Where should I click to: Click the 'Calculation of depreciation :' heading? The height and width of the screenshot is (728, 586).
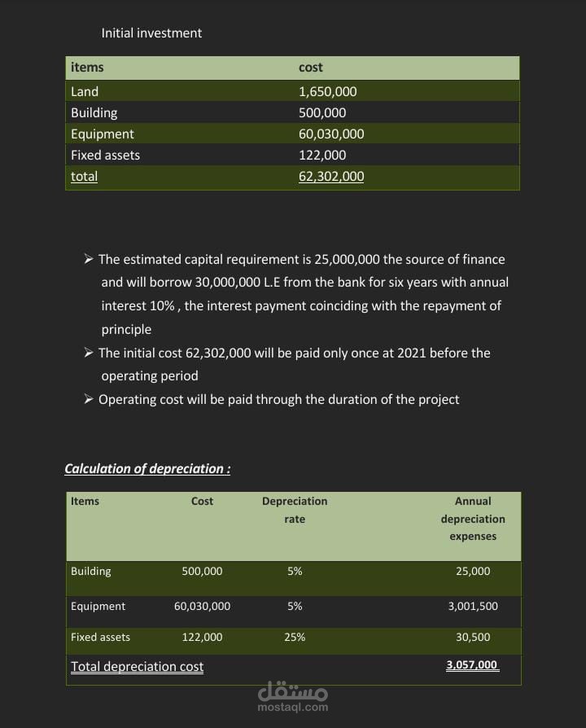pos(147,468)
